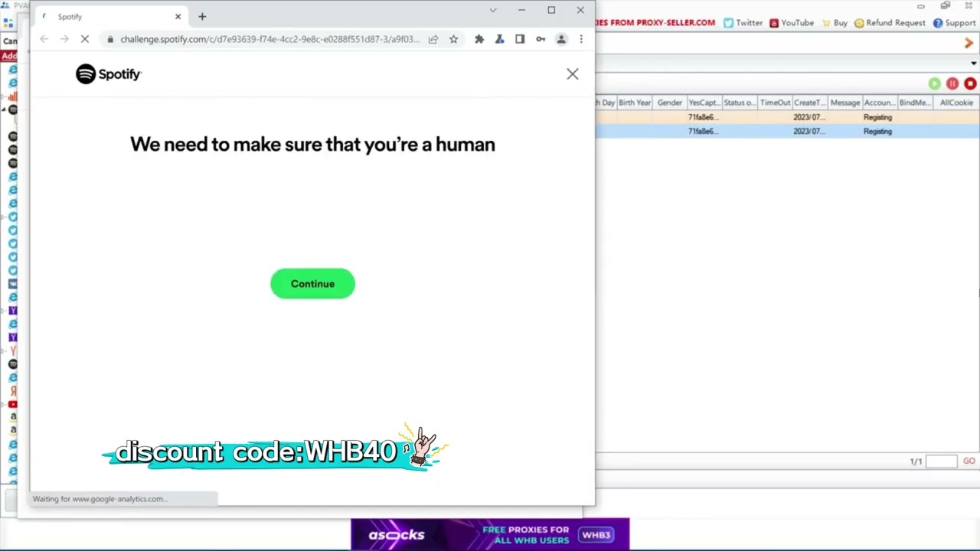This screenshot has height=551, width=980.
Task: Expand the black dropdown arrow in PVA window
Action: click(x=974, y=64)
